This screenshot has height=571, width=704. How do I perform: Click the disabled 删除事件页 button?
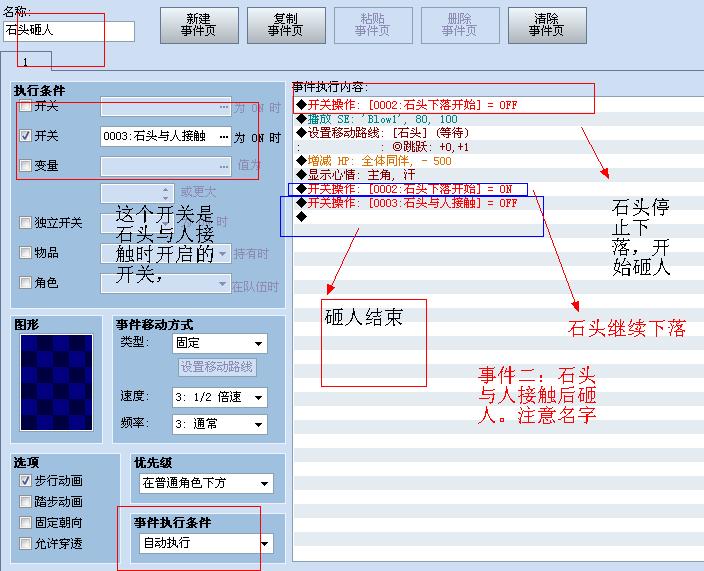click(x=460, y=26)
